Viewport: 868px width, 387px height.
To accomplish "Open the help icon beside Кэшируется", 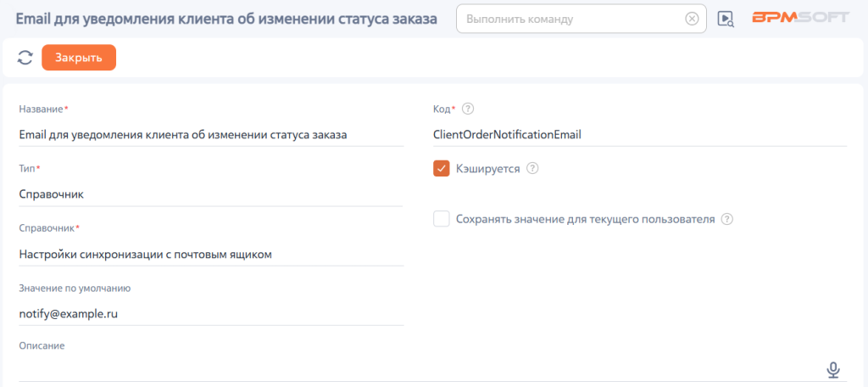I will pos(532,169).
